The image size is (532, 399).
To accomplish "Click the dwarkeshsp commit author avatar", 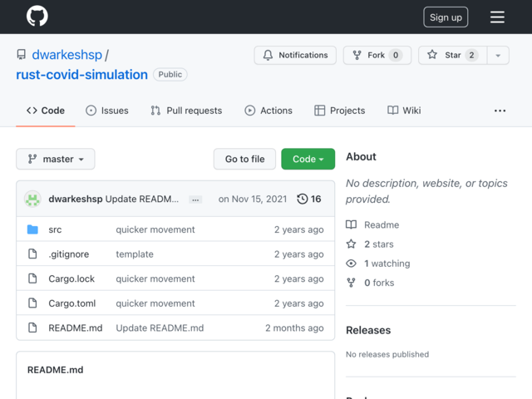I will 32,199.
